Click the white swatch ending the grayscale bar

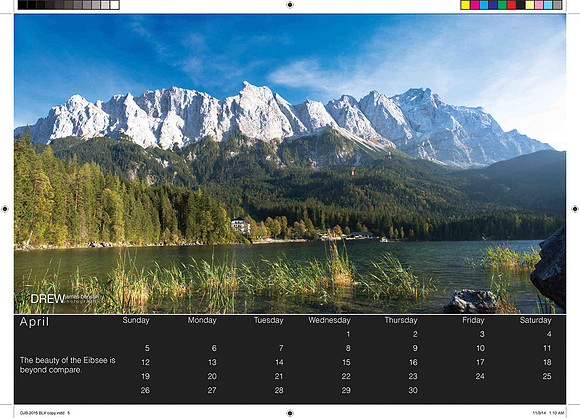[115, 5]
